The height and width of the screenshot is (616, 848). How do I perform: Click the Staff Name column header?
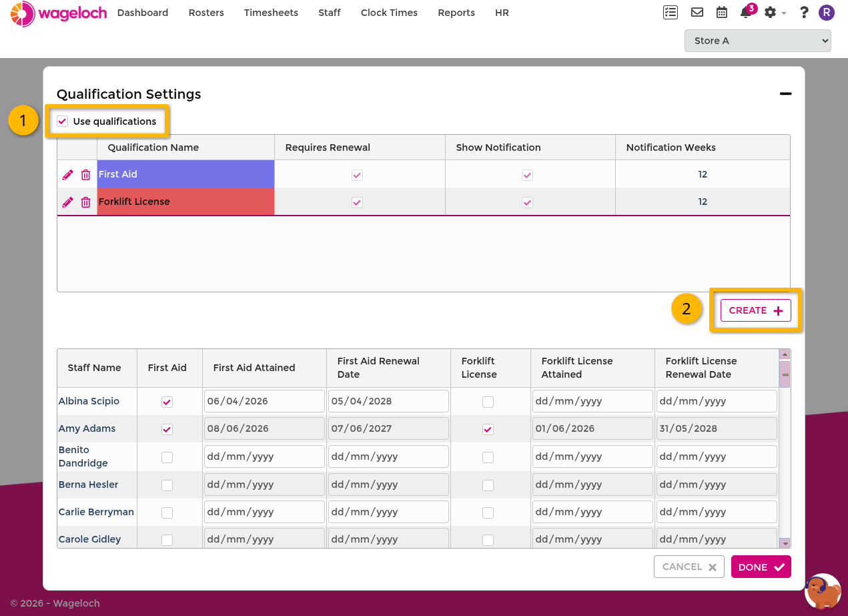(97, 368)
